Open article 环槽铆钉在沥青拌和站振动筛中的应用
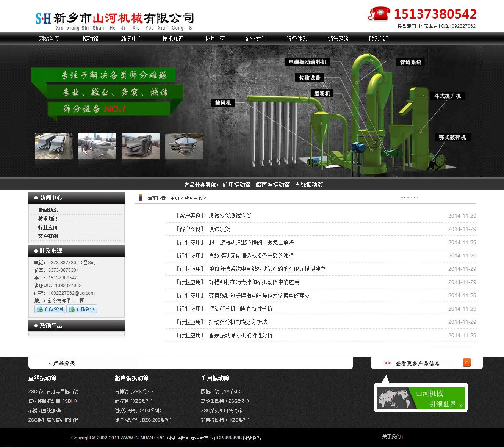Image resolution: width=504 pixels, height=447 pixels. (x=254, y=282)
